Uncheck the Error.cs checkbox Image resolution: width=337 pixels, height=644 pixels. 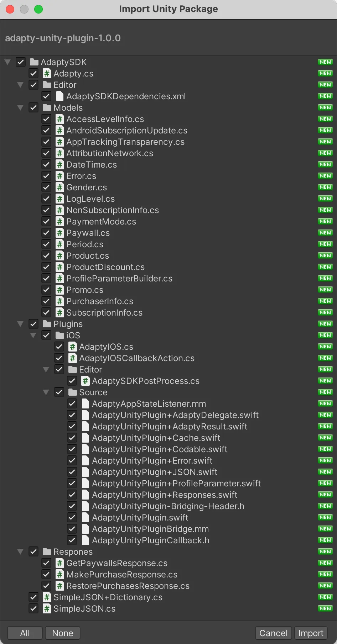coord(46,176)
